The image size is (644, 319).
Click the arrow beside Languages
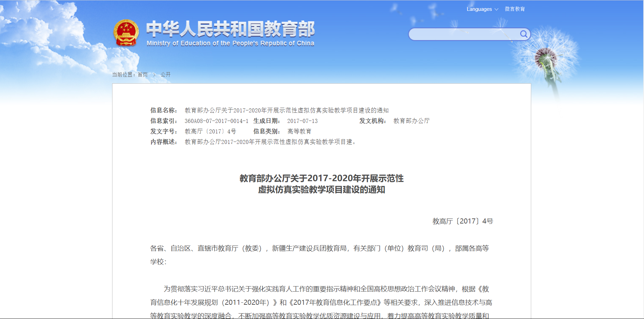(x=497, y=9)
